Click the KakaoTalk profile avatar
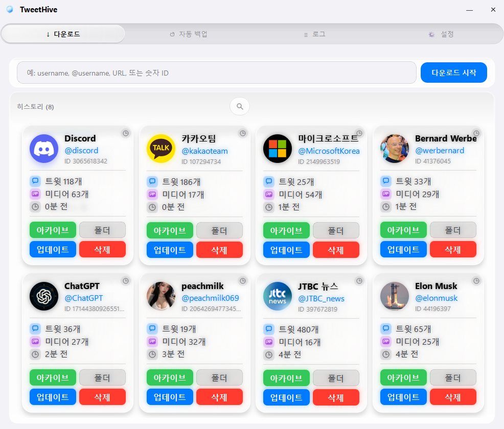 [x=161, y=149]
